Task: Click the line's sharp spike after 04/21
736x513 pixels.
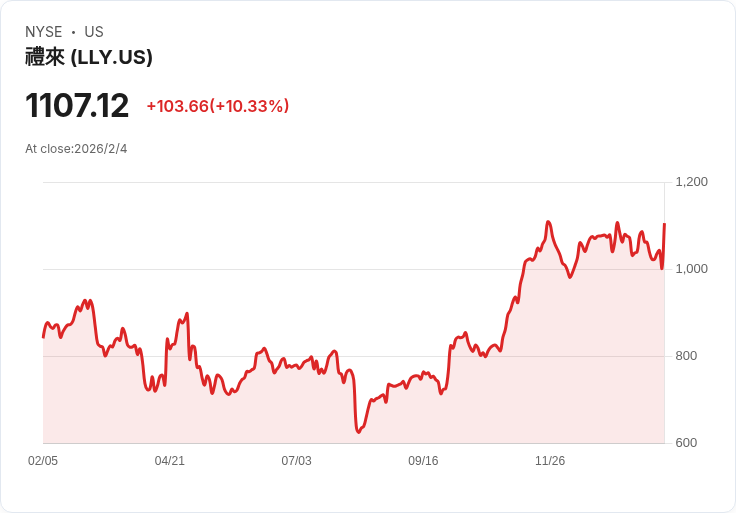Action: click(187, 314)
